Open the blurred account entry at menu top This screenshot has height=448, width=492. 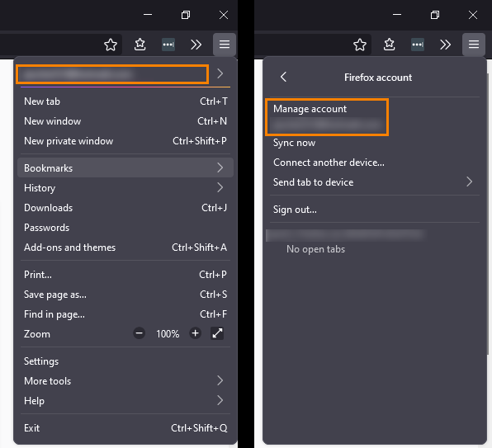click(x=112, y=74)
